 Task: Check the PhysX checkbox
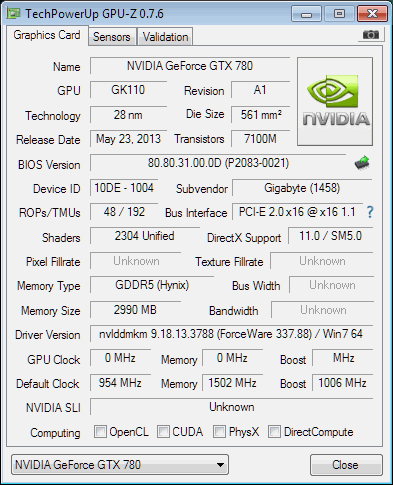(x=219, y=431)
